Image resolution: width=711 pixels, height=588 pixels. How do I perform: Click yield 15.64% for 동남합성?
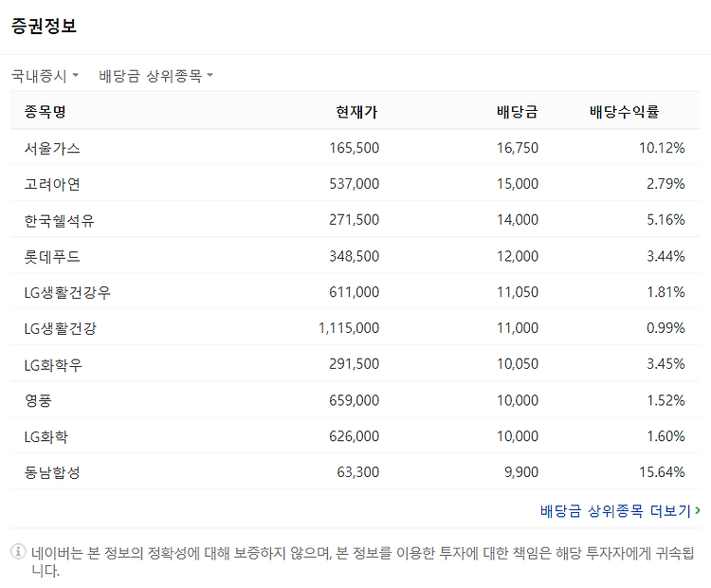tap(662, 472)
